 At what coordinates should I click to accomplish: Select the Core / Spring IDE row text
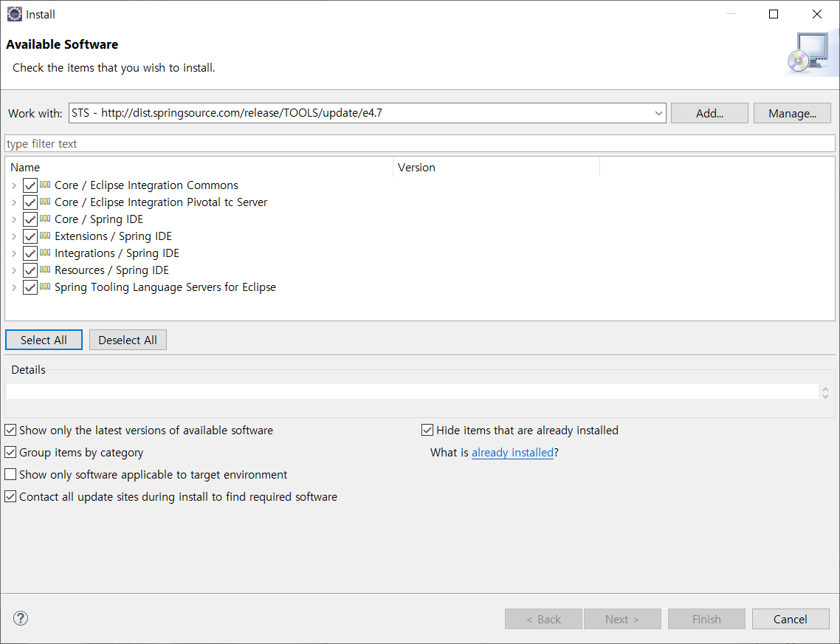pyautogui.click(x=99, y=219)
